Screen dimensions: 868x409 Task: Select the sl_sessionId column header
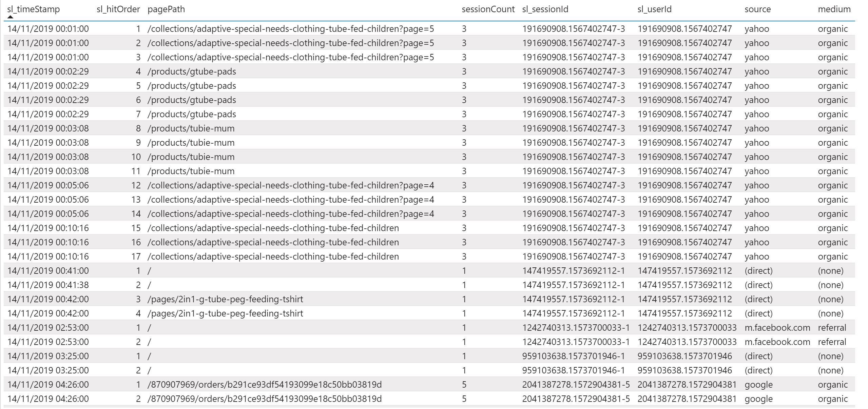tap(545, 9)
